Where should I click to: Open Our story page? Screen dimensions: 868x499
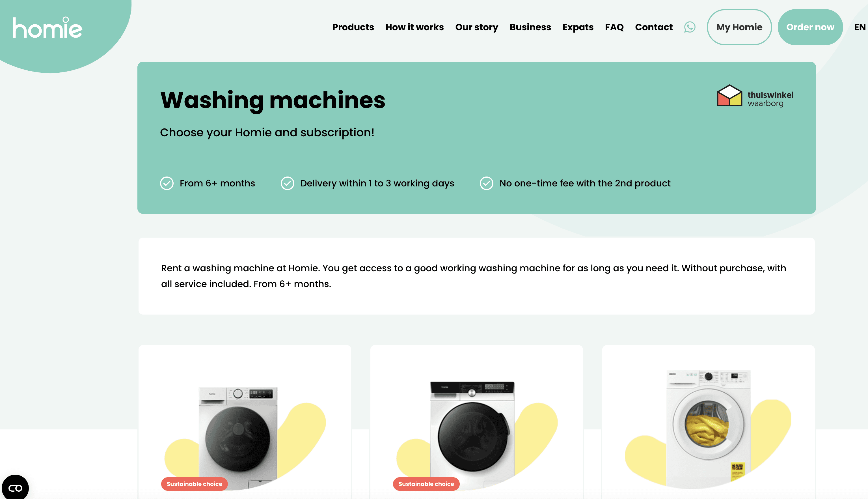pos(476,27)
